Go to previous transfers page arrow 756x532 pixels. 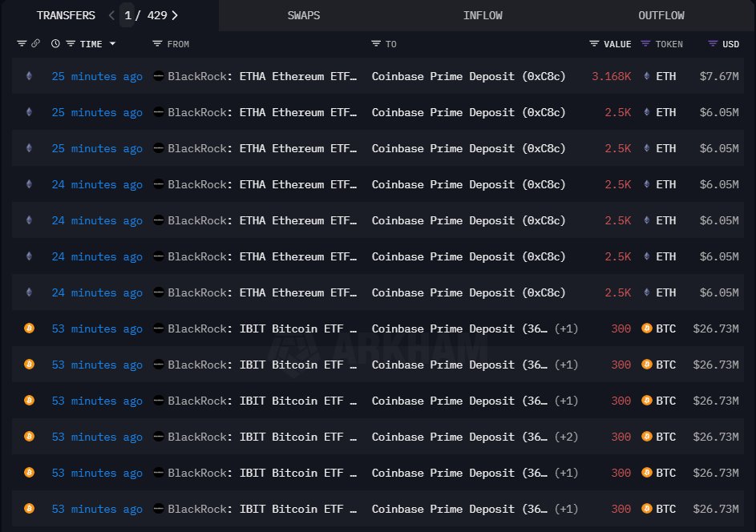click(x=111, y=15)
